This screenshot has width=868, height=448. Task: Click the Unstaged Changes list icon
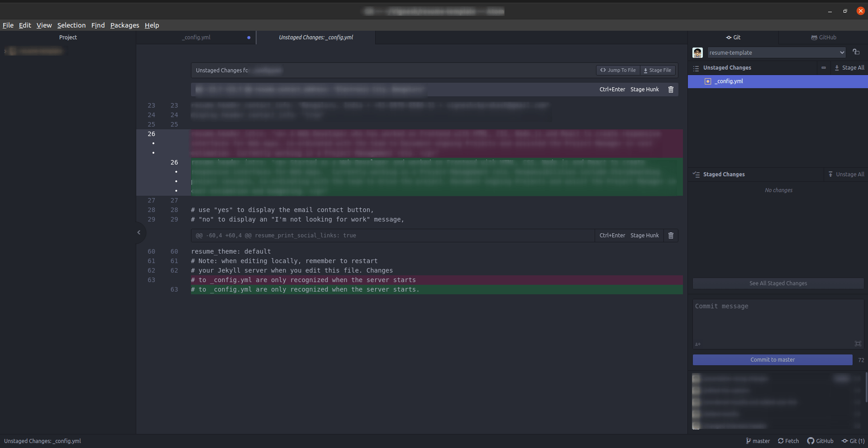696,68
